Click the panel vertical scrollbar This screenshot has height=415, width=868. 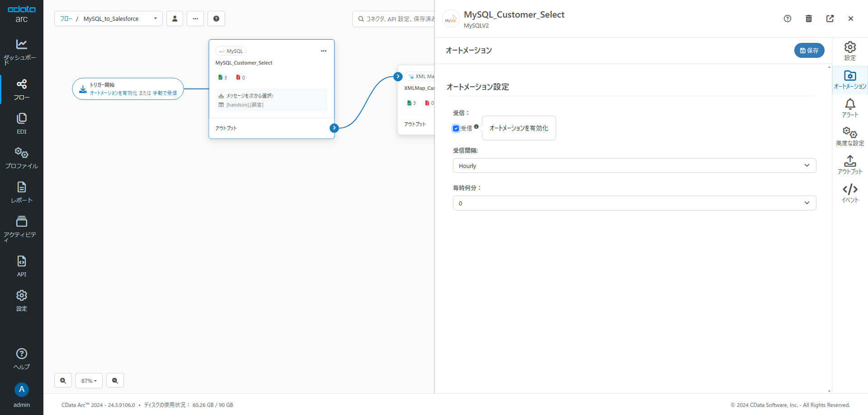(x=829, y=229)
